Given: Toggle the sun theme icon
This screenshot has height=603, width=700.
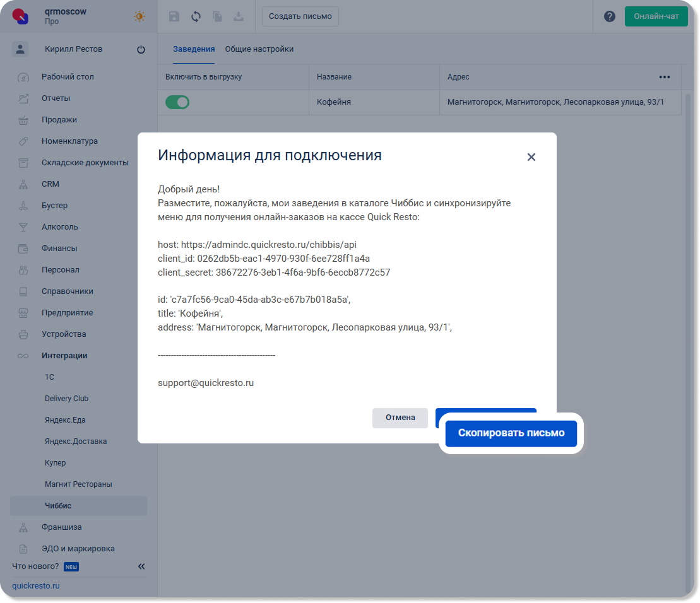Looking at the screenshot, I should 139,16.
